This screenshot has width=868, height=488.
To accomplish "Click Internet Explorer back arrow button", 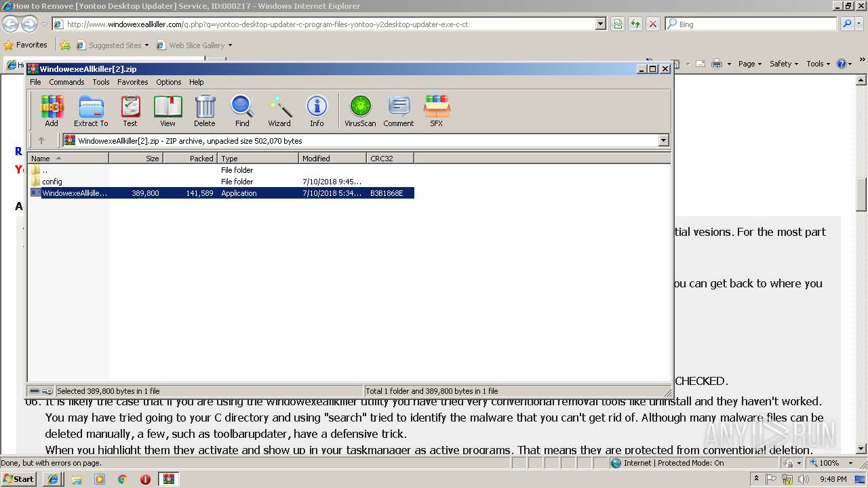I will tap(10, 24).
